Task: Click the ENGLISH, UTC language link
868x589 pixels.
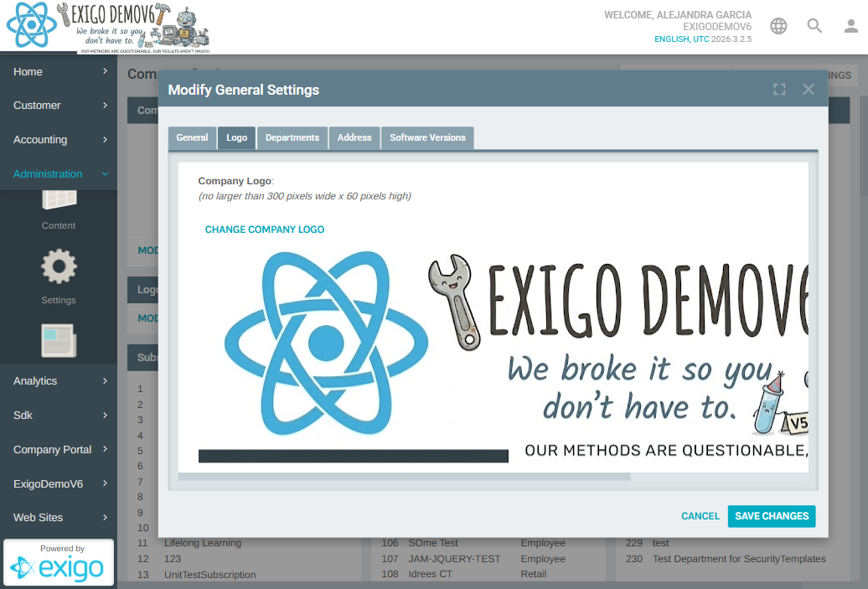Action: pos(681,39)
